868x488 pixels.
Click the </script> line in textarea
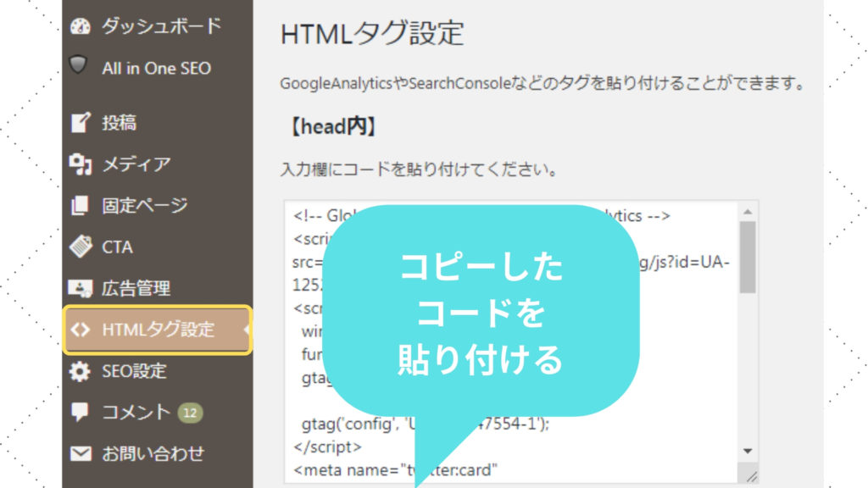click(x=328, y=447)
